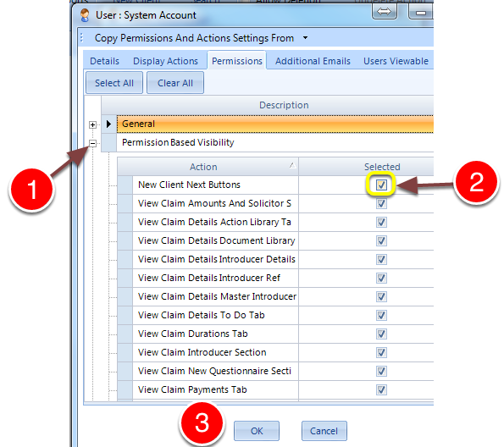Screen dimensions: 504x447
Task: Confirm changes with the OK button
Action: 257,431
